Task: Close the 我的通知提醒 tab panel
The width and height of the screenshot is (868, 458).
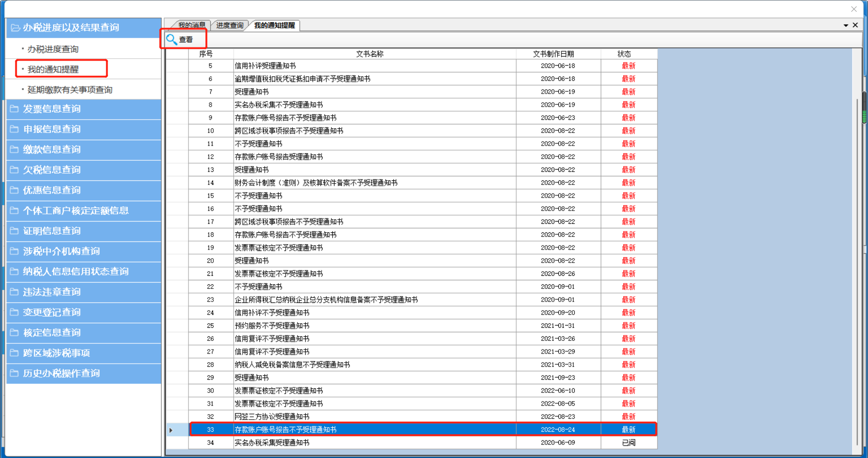Action: (855, 25)
